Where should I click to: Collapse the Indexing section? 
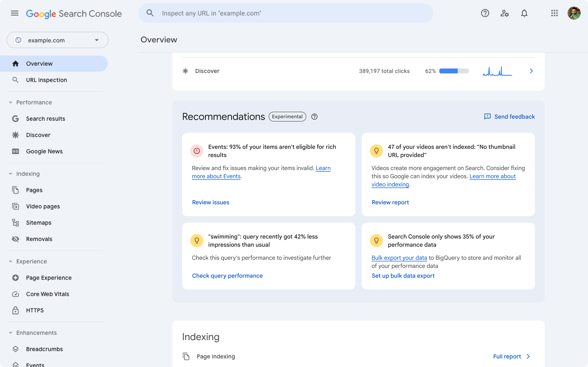click(10, 173)
